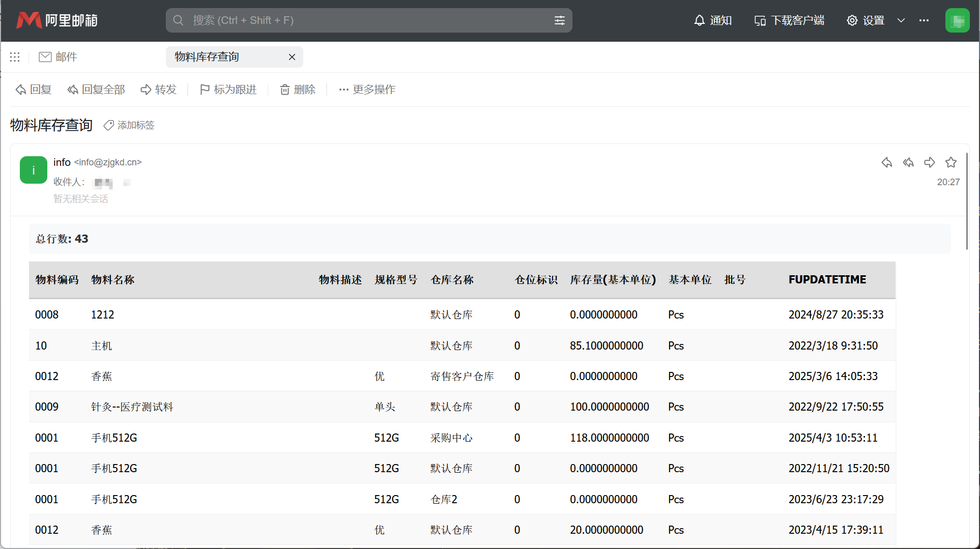The width and height of the screenshot is (980, 549).
Task: Click the reply arrow icon in message header
Action: 886,162
